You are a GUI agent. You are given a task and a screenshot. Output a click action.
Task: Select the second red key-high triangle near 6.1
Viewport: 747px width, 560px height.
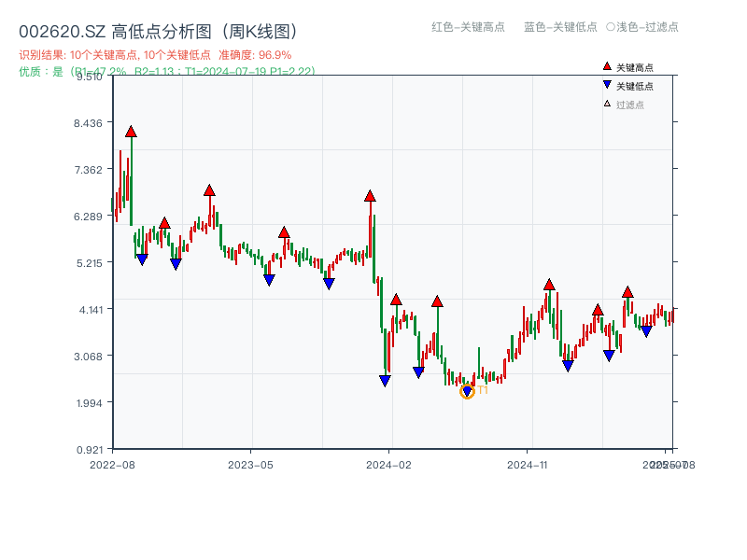(164, 223)
